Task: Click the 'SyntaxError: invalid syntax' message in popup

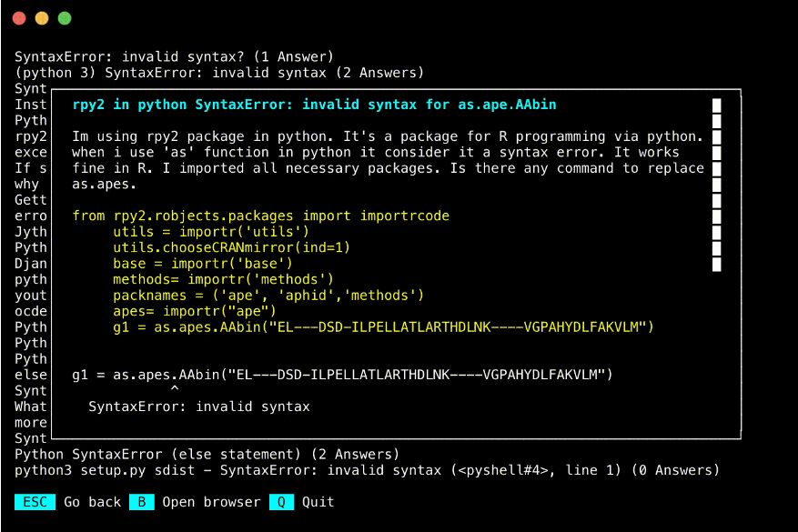Action: (x=199, y=407)
